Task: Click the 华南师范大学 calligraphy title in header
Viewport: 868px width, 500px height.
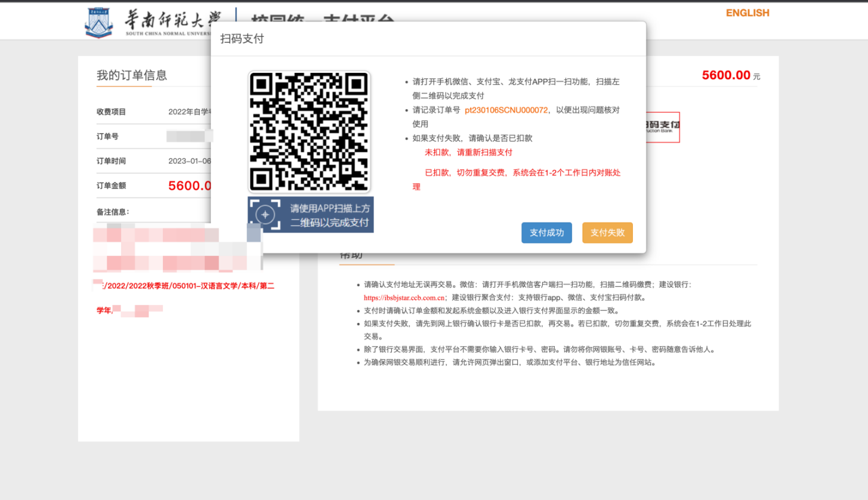Action: point(171,20)
